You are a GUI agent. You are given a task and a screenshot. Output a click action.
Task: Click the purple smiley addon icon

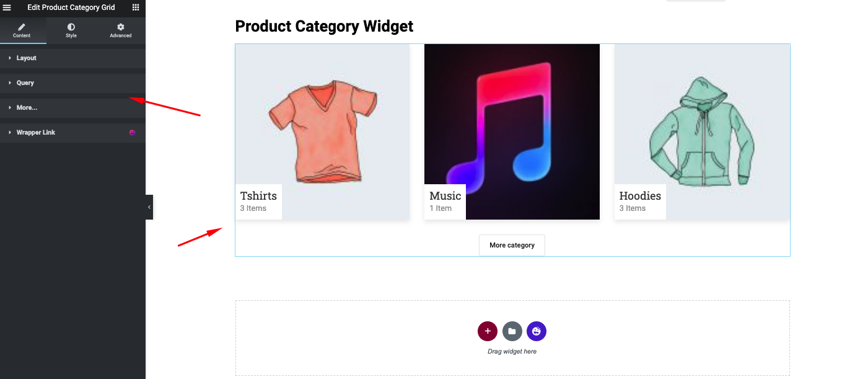coord(537,331)
